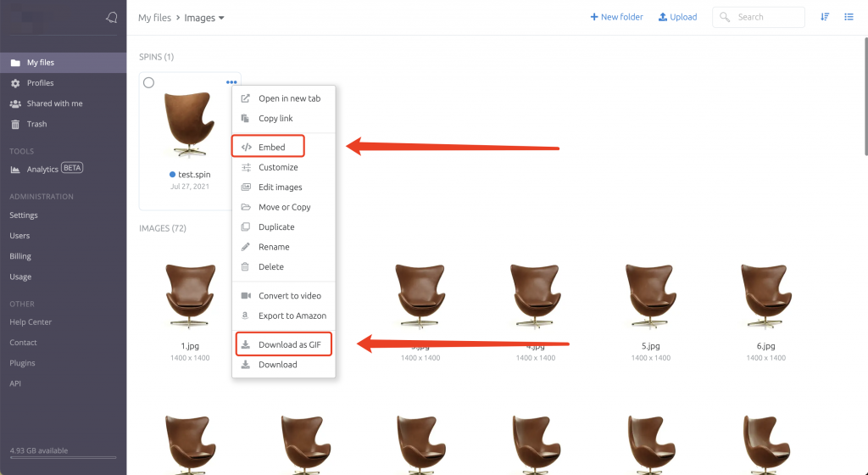Open API link
The height and width of the screenshot is (475, 868).
coord(15,383)
